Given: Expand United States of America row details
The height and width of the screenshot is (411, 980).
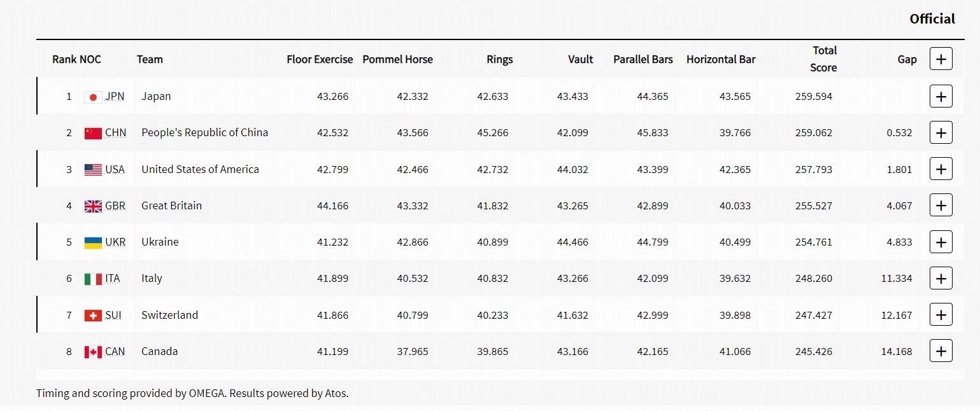Looking at the screenshot, I should (941, 169).
